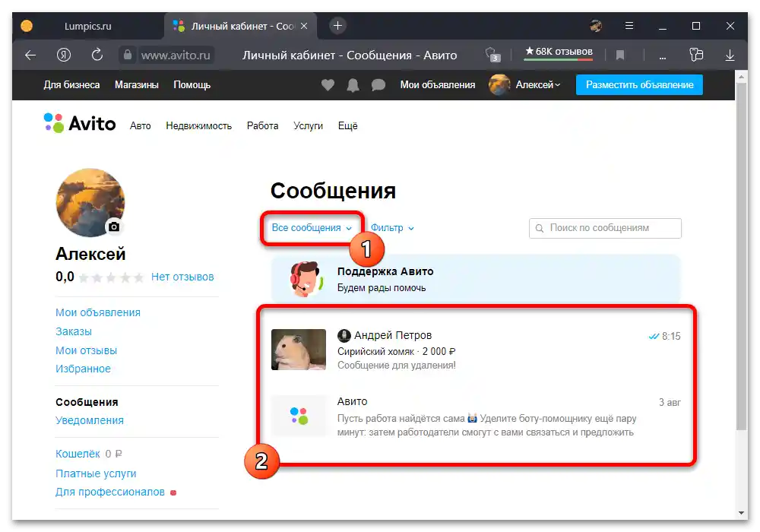Click the support agent avatar icon

pos(306,279)
